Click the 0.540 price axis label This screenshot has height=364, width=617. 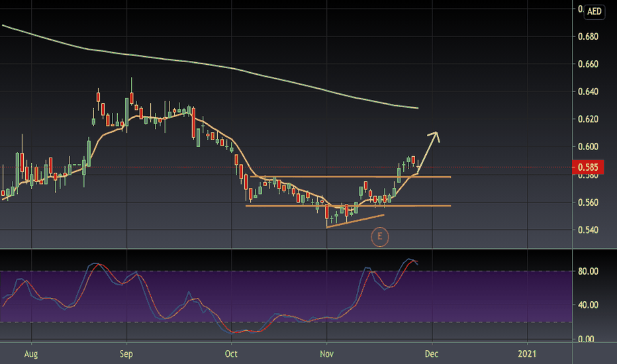coord(588,230)
